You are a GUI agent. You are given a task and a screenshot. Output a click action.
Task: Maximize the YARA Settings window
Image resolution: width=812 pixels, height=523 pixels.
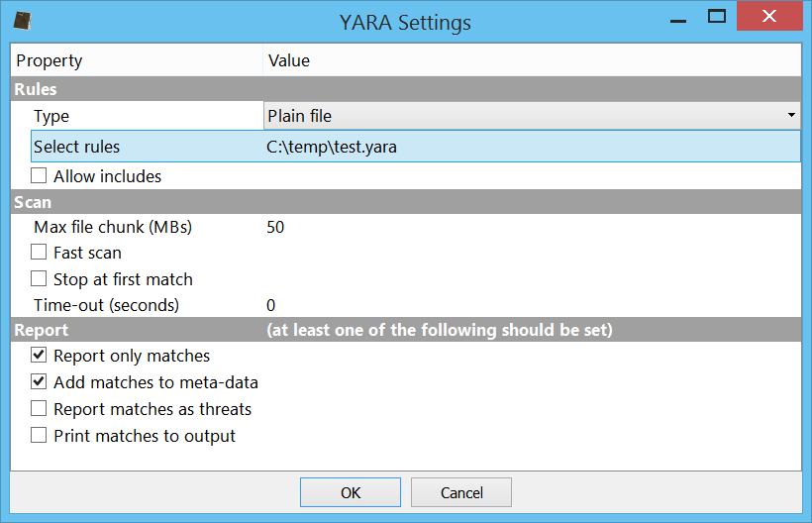717,17
